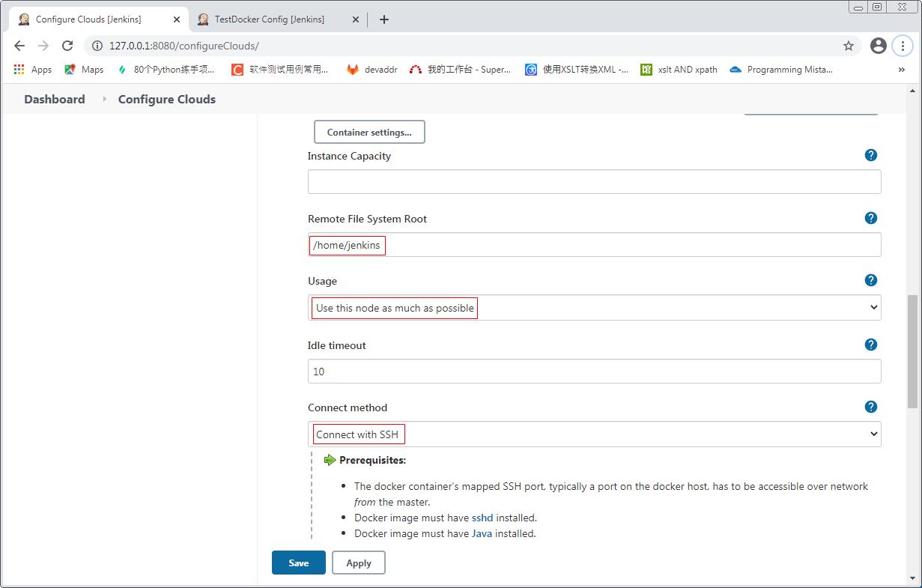
Task: Focus the Instance Capacity input field
Action: 594,181
